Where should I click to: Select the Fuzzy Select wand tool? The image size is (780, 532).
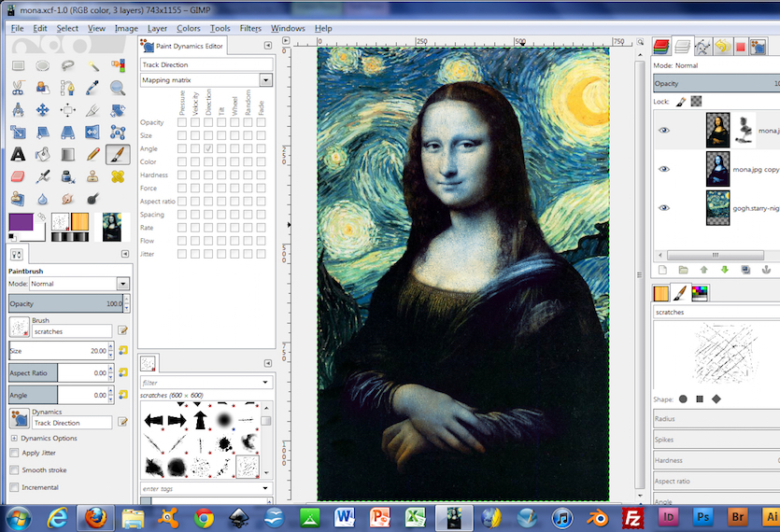[92, 65]
